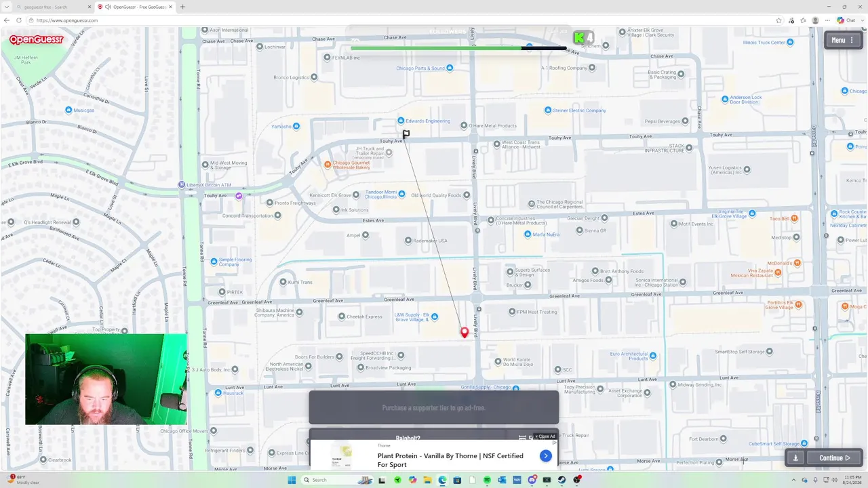Open Spotify from the taskbar

(x=487, y=480)
